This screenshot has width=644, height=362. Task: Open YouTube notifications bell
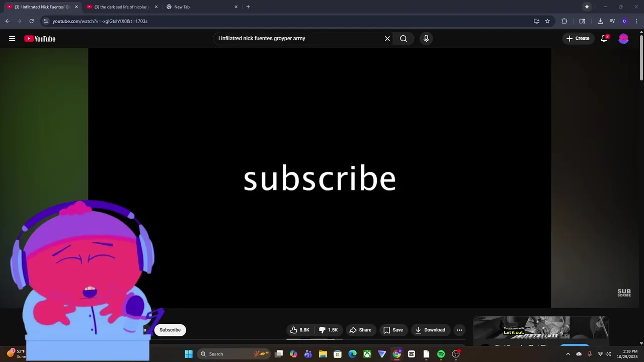pyautogui.click(x=604, y=39)
